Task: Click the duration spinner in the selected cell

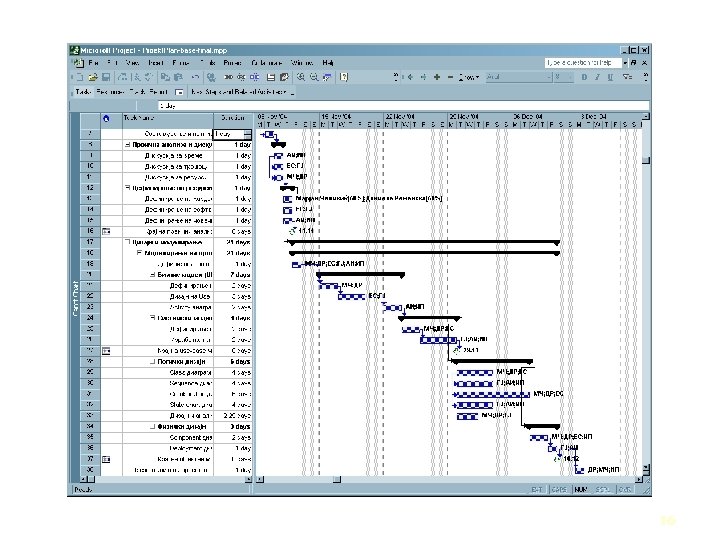Action: click(x=248, y=134)
